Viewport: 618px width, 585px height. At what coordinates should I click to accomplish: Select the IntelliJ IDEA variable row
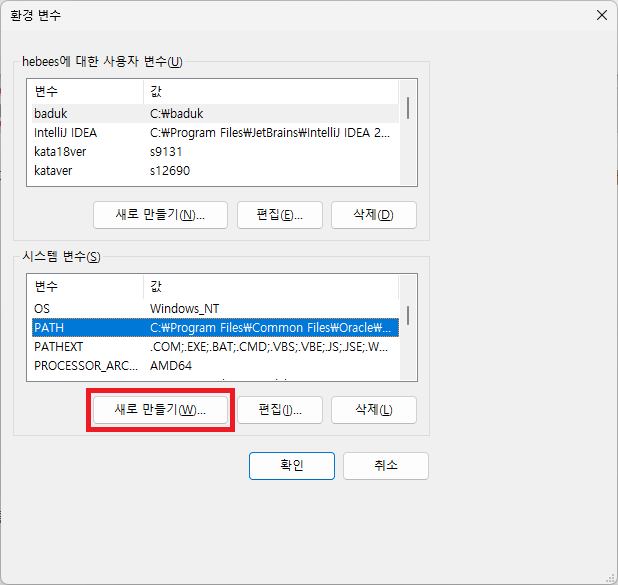click(215, 132)
